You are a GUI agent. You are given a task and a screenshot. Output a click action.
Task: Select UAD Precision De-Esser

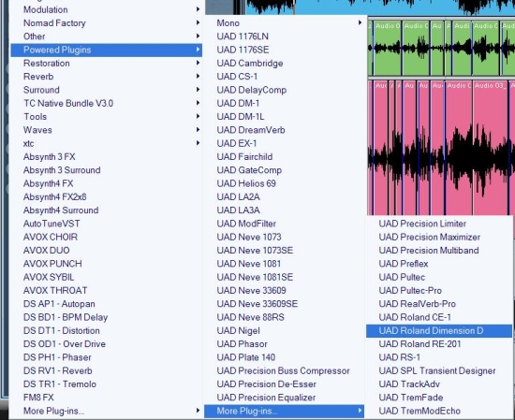point(284,384)
